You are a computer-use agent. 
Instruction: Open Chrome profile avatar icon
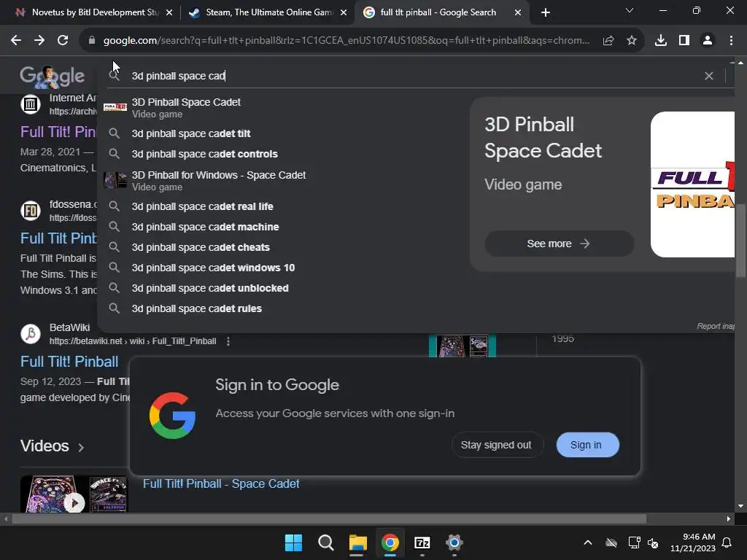click(x=708, y=41)
